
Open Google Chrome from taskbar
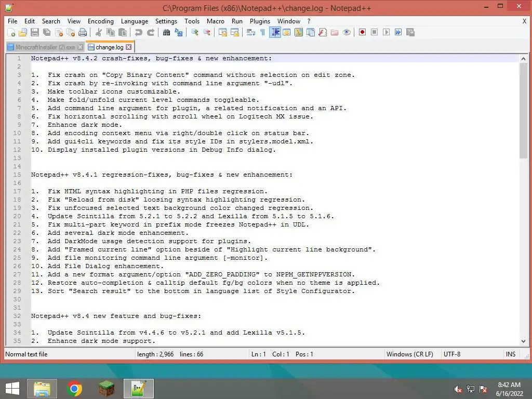coord(74,389)
